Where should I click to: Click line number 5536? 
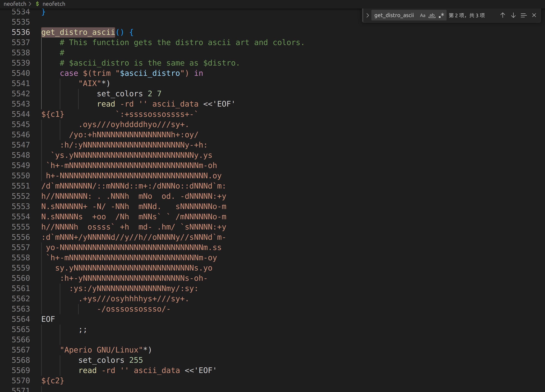(x=21, y=32)
